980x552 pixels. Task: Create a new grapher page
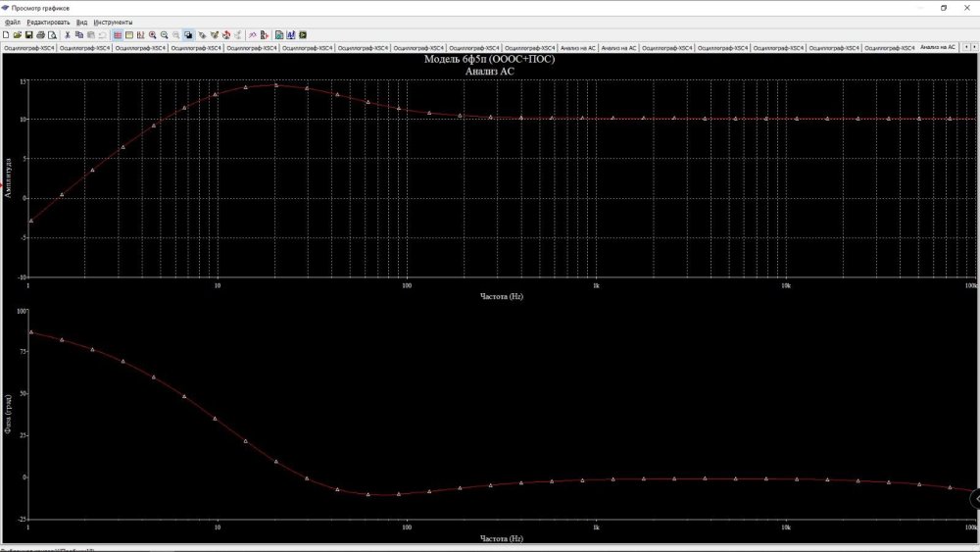click(x=6, y=34)
